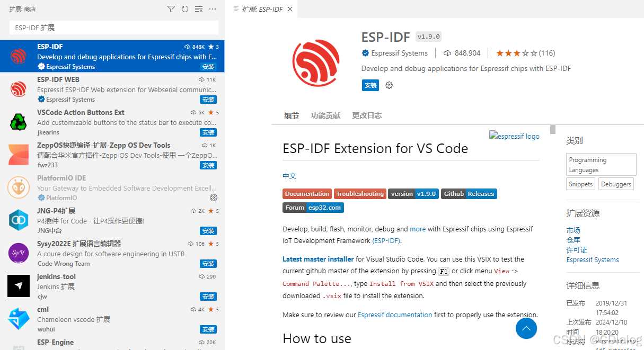Refresh the extensions marketplace list
The image size is (644, 350).
pos(184,9)
